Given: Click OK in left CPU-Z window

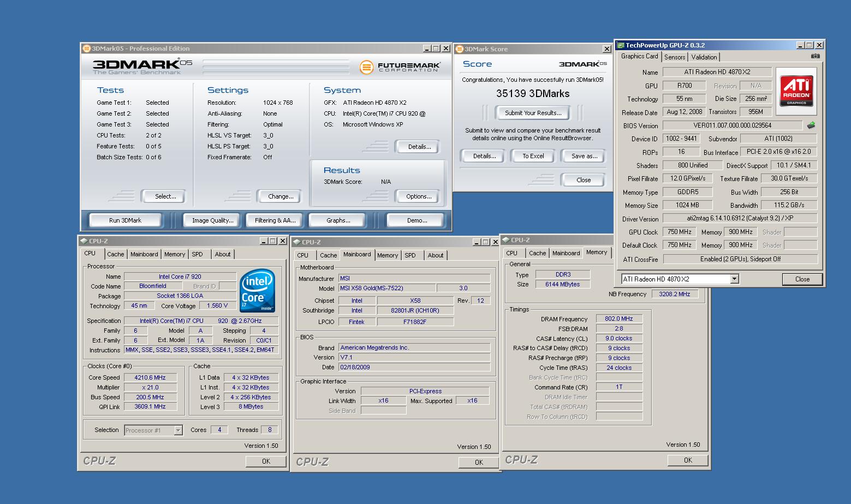Looking at the screenshot, I should tap(266, 461).
